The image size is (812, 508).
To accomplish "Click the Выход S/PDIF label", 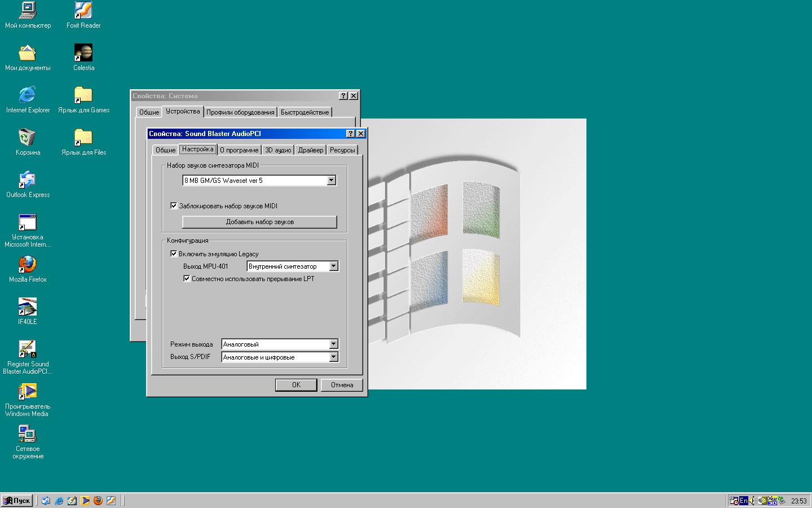I will click(x=190, y=357).
